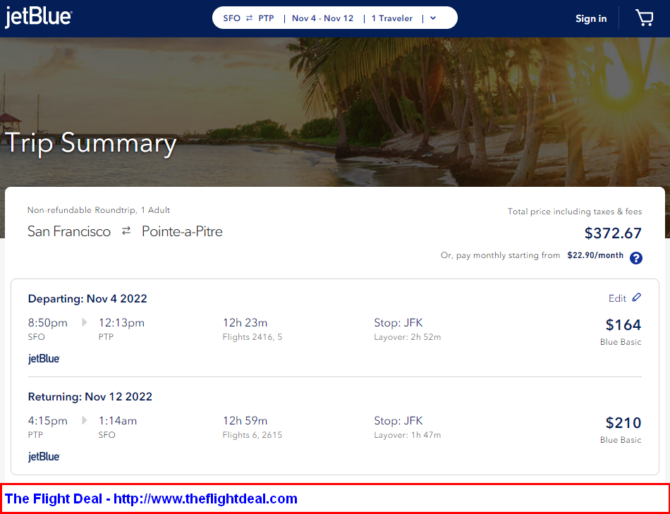670x514 pixels.
Task: Click 1:14am arrival time
Action: pos(118,421)
